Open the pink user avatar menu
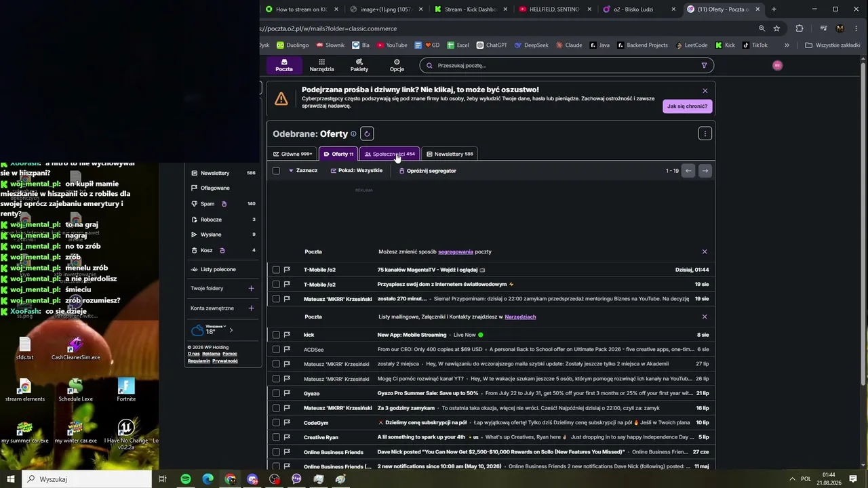The image size is (868, 488). (777, 65)
